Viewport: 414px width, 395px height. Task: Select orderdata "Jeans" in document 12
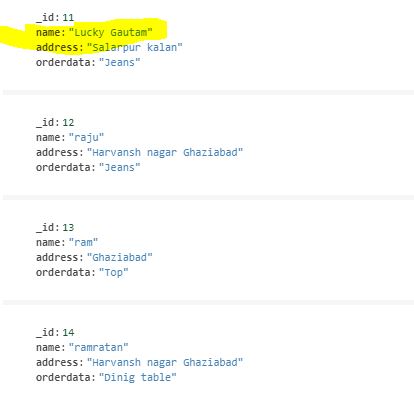click(120, 167)
